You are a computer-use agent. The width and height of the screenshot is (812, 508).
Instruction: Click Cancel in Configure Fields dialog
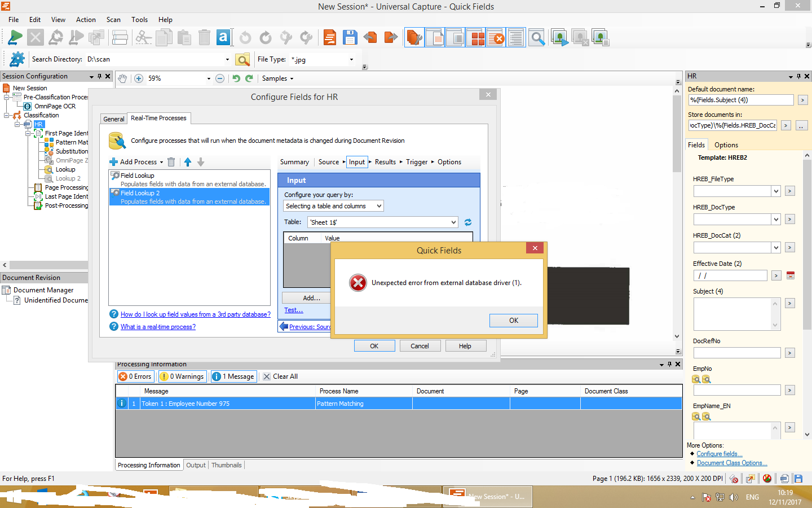click(x=420, y=346)
